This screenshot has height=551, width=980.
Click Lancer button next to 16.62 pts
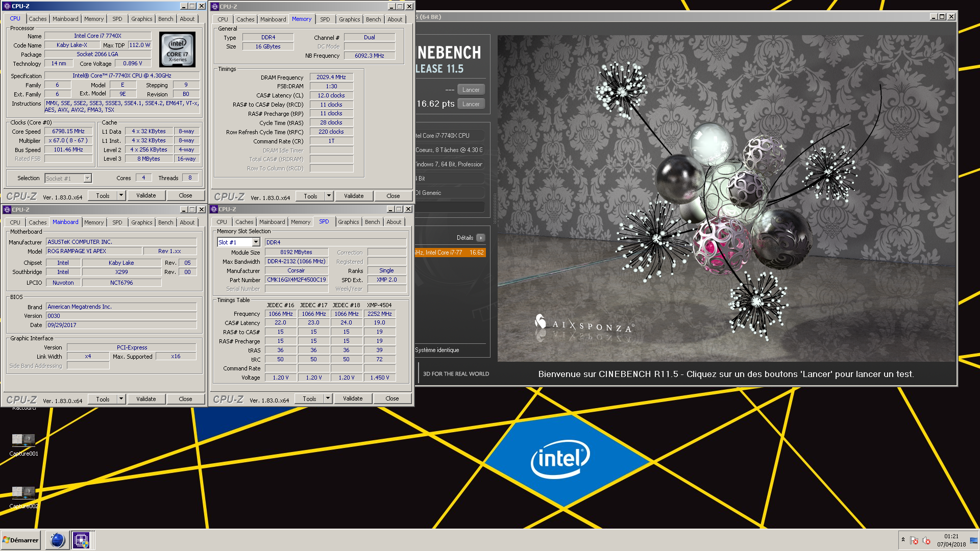pyautogui.click(x=471, y=104)
